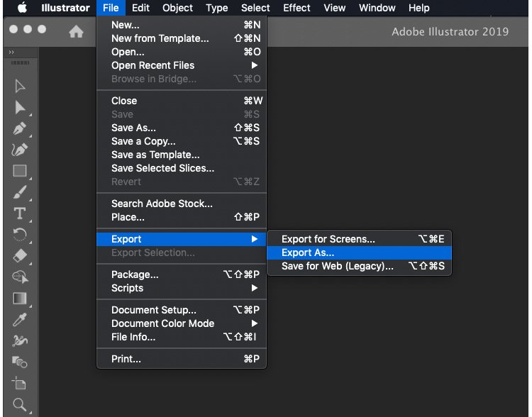Select the Type tool
Image resolution: width=532 pixels, height=417 pixels.
click(x=20, y=213)
